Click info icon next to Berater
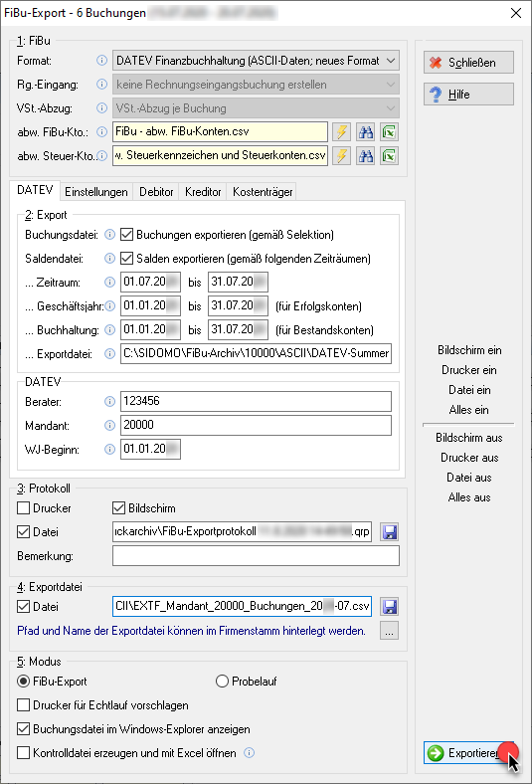Screen dimensions: 532x784 tap(110, 401)
